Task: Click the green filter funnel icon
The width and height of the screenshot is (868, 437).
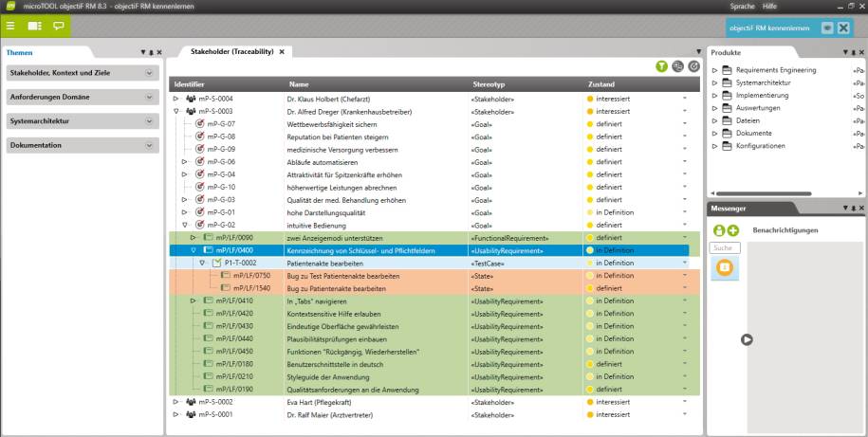Action: tap(661, 66)
